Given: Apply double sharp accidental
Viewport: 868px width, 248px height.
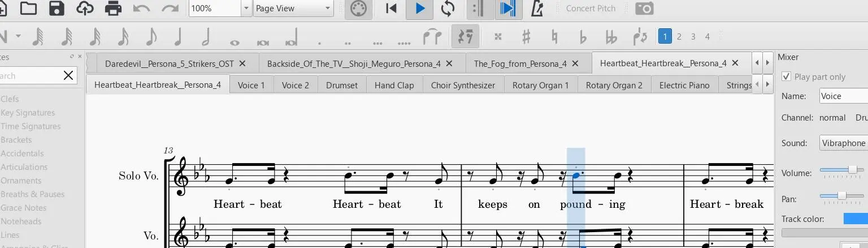Looking at the screenshot, I should click(x=498, y=37).
